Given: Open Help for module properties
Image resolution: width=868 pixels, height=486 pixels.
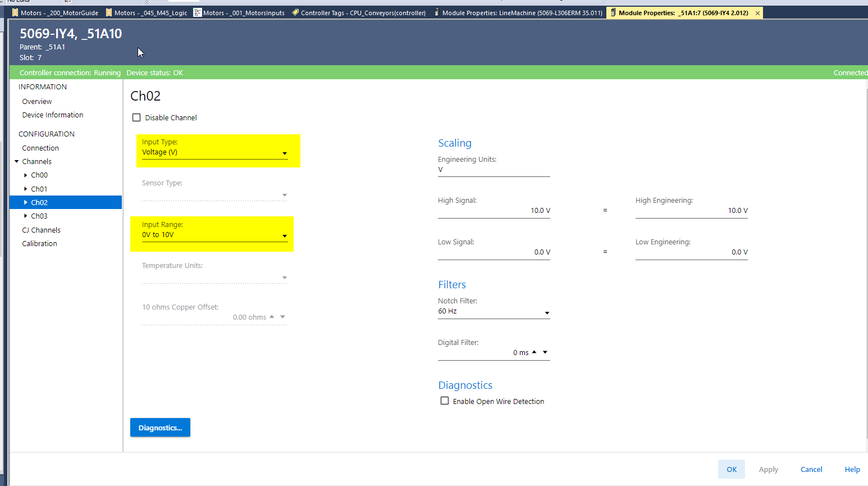Looking at the screenshot, I should click(852, 470).
